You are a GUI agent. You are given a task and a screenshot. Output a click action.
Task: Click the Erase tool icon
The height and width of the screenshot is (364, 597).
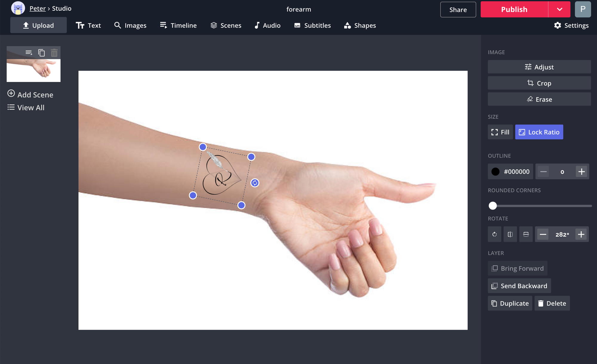pyautogui.click(x=530, y=99)
